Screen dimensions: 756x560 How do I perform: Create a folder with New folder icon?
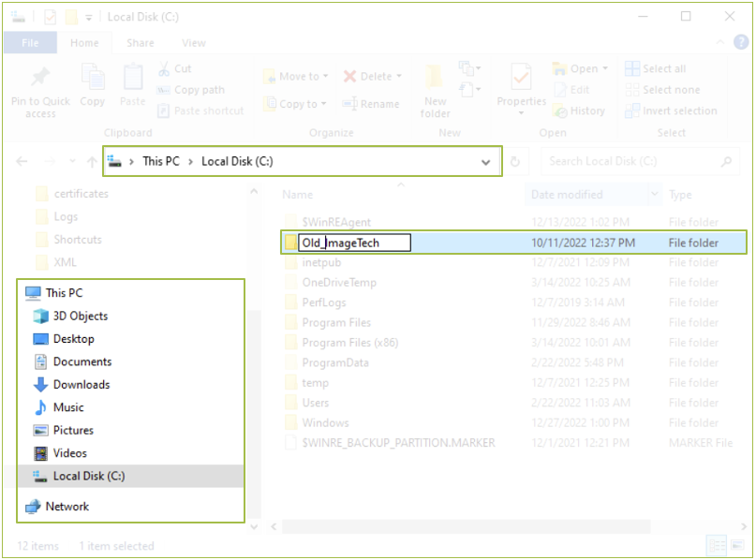click(x=435, y=79)
